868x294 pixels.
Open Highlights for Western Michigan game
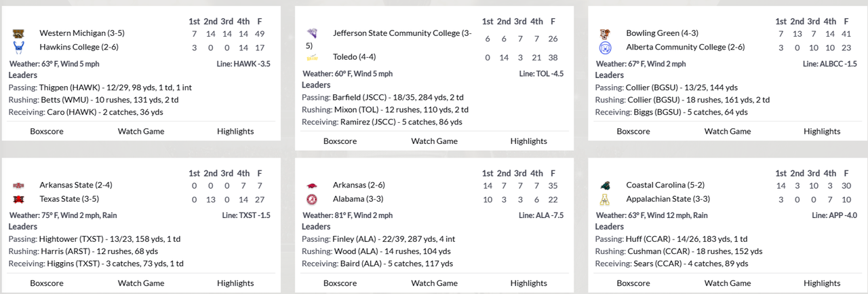click(235, 131)
